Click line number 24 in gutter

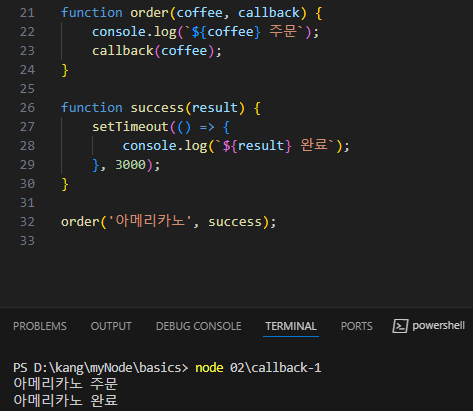click(x=27, y=70)
